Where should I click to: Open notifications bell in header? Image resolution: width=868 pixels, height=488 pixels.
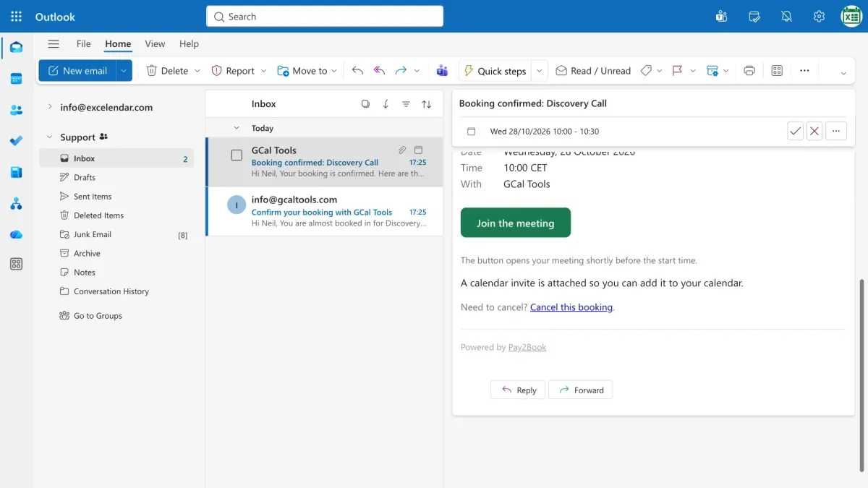point(787,17)
